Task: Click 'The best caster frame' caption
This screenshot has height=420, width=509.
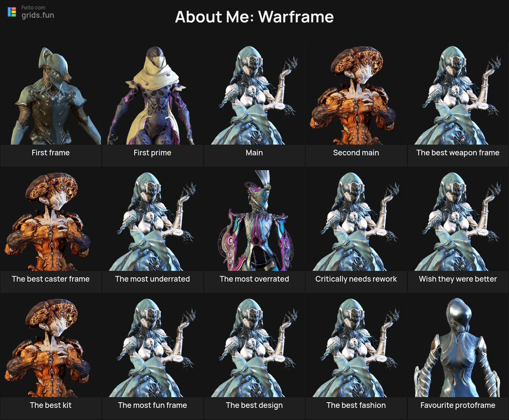Action: pos(51,279)
